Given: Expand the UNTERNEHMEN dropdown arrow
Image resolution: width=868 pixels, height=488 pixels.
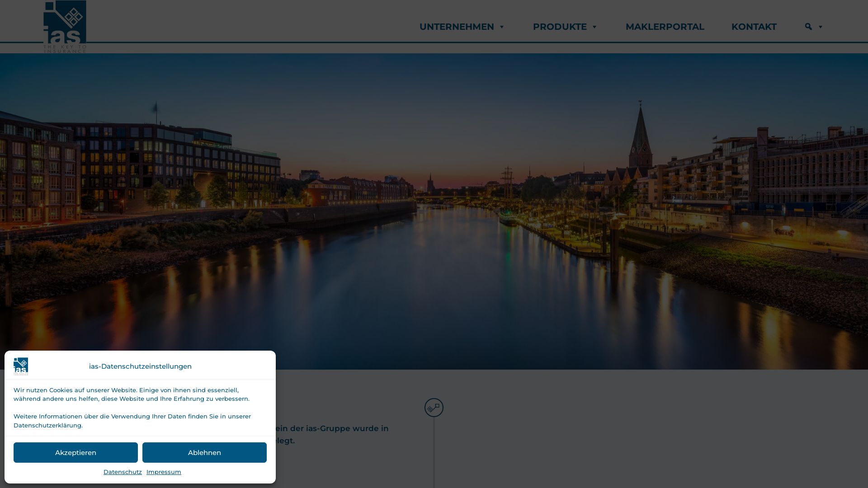Looking at the screenshot, I should (501, 27).
